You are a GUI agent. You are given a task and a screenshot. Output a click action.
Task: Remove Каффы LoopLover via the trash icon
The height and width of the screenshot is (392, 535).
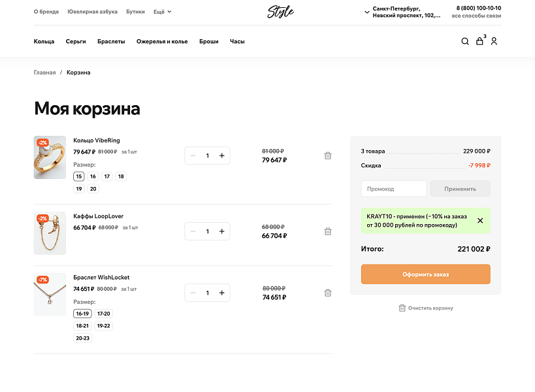[327, 231]
